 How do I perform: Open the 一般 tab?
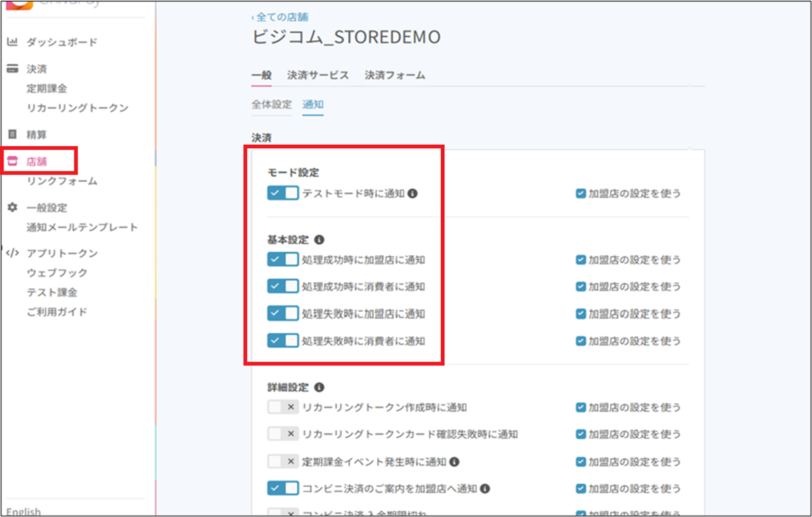click(x=261, y=75)
